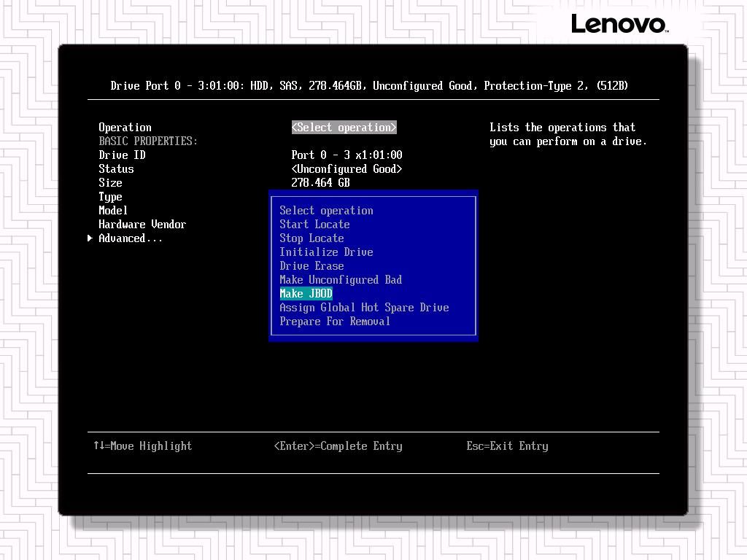
Task: Choose 'Assign Global Hot Spare Drive'
Action: point(364,308)
